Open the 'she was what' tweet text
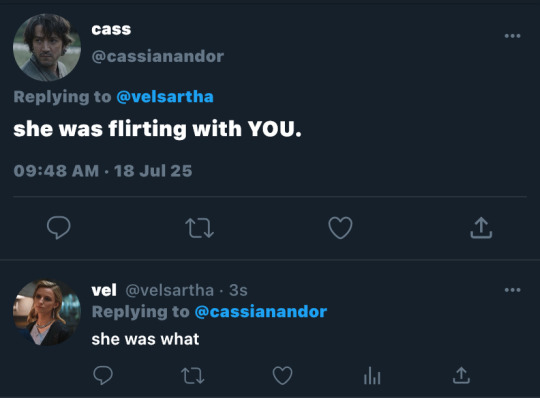The height and width of the screenshot is (398, 540). click(x=145, y=339)
